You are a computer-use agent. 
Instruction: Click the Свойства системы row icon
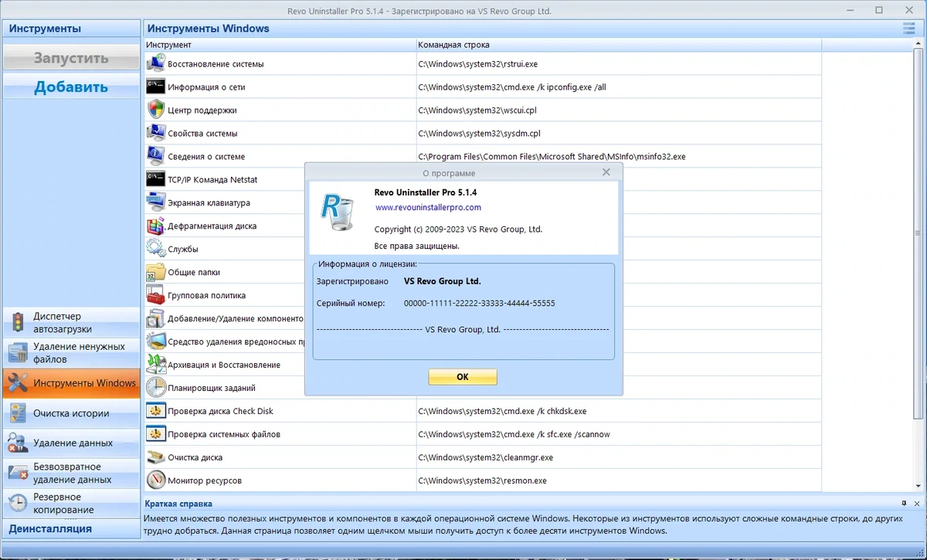(156, 133)
